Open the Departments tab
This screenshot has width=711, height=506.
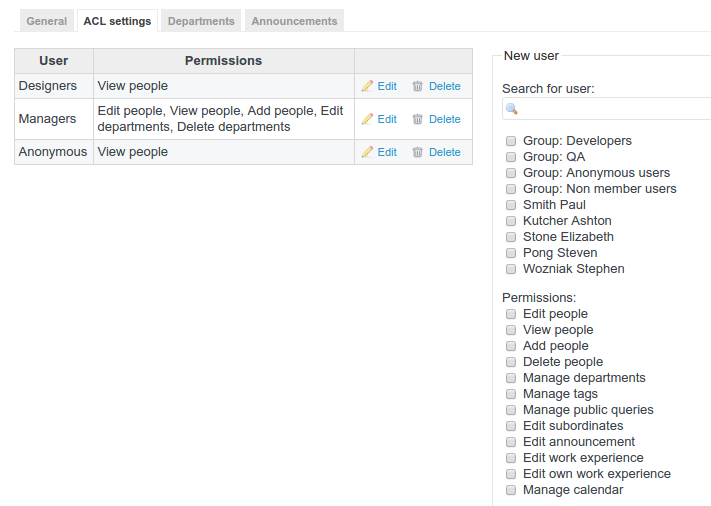click(x=201, y=21)
